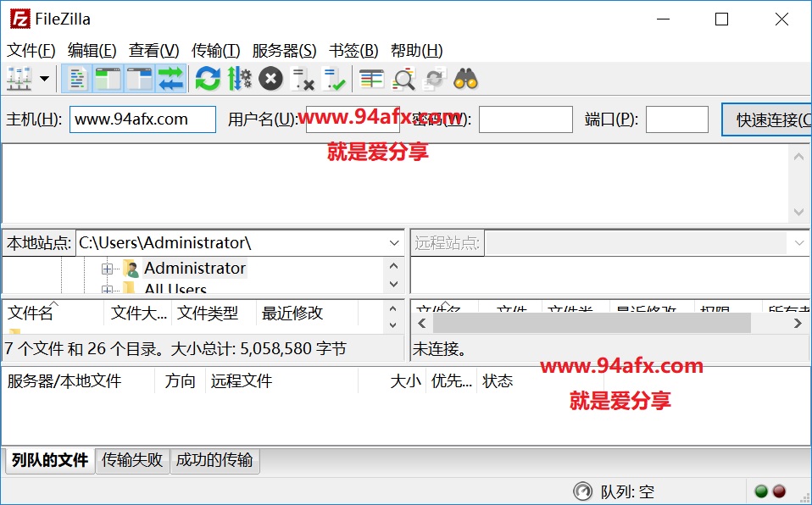Toggle remote directory tree display icon
Viewport: 812px width, 505px height.
click(139, 80)
